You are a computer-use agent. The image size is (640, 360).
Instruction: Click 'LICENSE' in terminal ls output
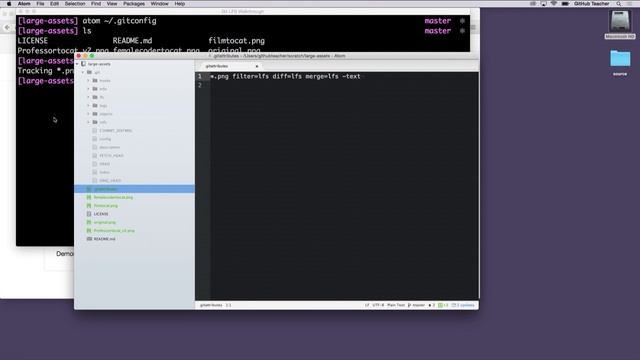point(33,41)
